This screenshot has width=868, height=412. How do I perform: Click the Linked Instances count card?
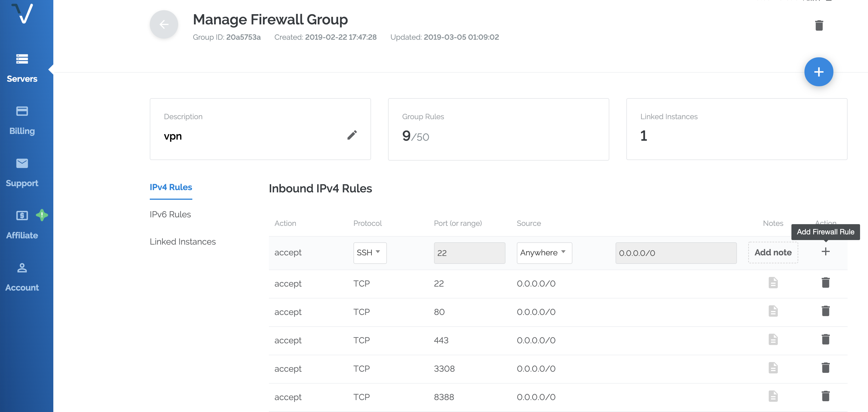tap(737, 129)
